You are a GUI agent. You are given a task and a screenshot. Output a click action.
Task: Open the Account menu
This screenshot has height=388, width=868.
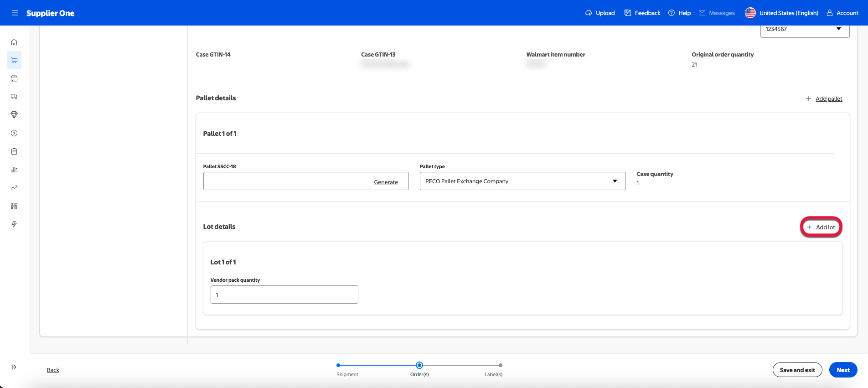coord(842,13)
